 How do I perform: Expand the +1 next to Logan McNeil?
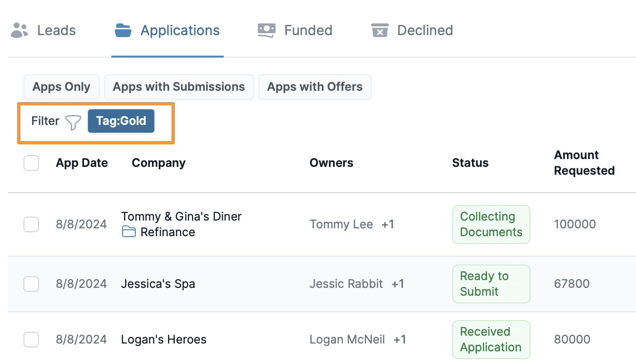[400, 340]
